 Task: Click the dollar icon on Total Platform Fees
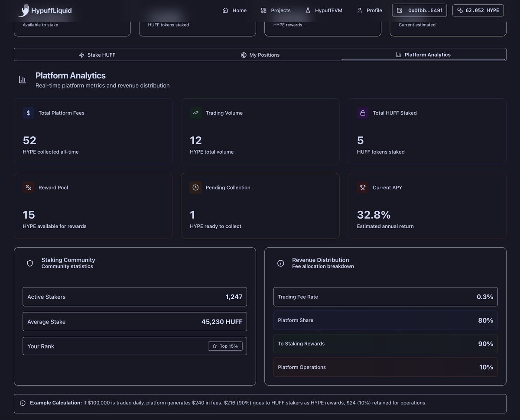29,113
